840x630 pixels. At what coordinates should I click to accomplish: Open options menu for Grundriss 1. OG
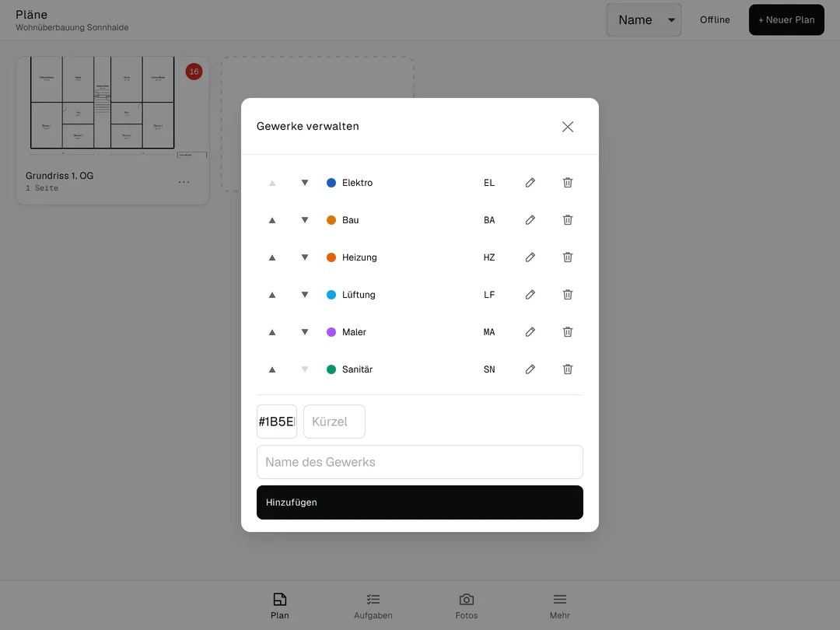point(184,182)
